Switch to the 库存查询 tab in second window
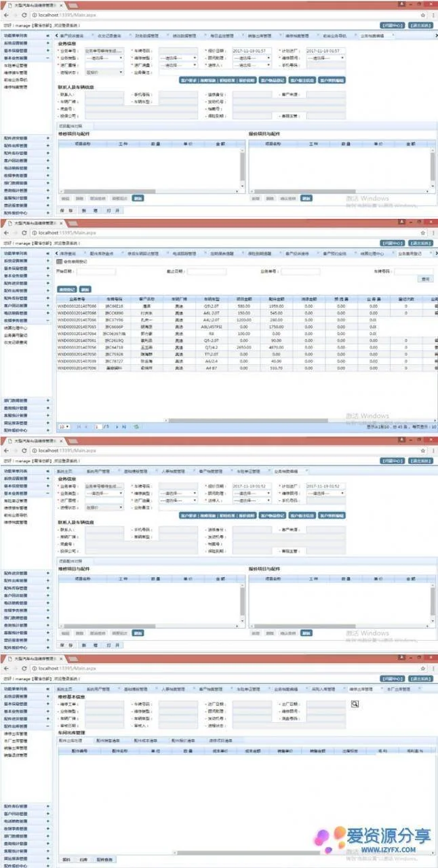Viewport: 438px width, 868px height. [71, 253]
